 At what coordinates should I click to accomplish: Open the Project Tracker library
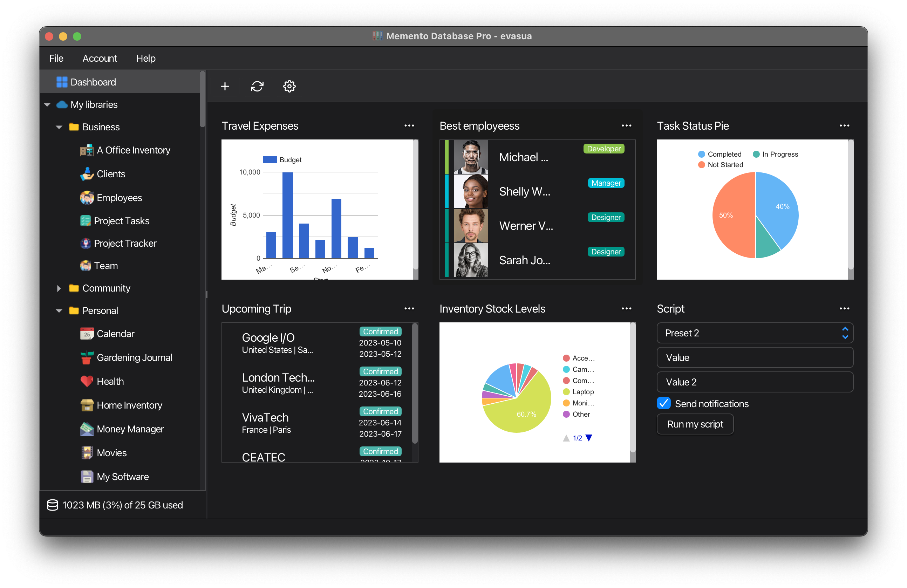pos(126,243)
